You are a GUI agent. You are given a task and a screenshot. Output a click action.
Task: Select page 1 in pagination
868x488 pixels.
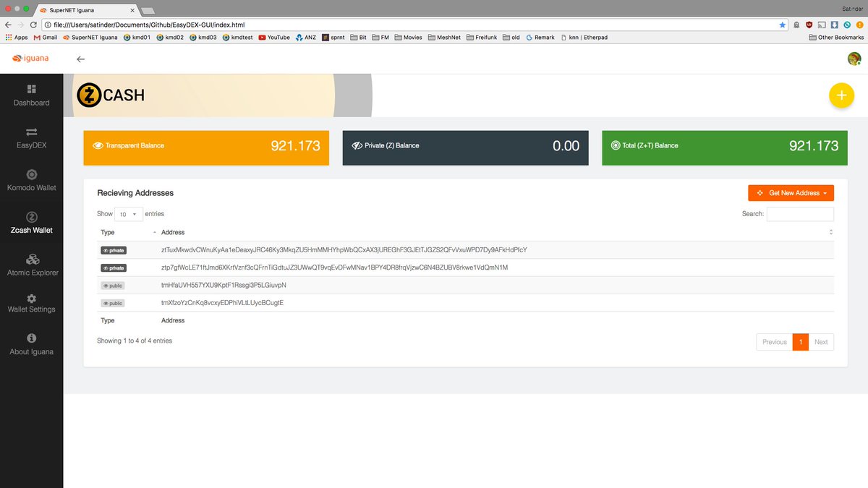tap(801, 342)
